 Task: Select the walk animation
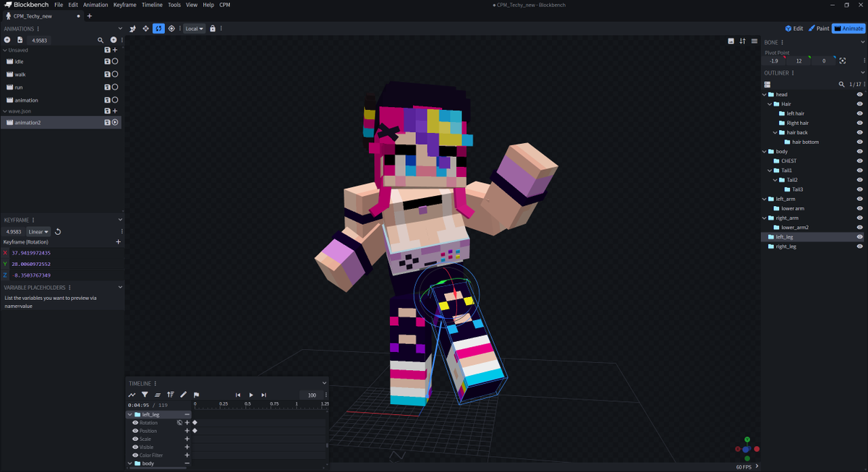61,74
